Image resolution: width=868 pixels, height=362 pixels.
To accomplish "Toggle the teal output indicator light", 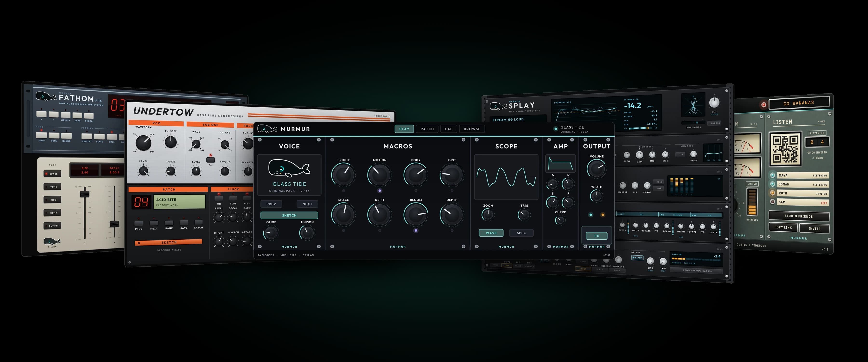I will (590, 215).
